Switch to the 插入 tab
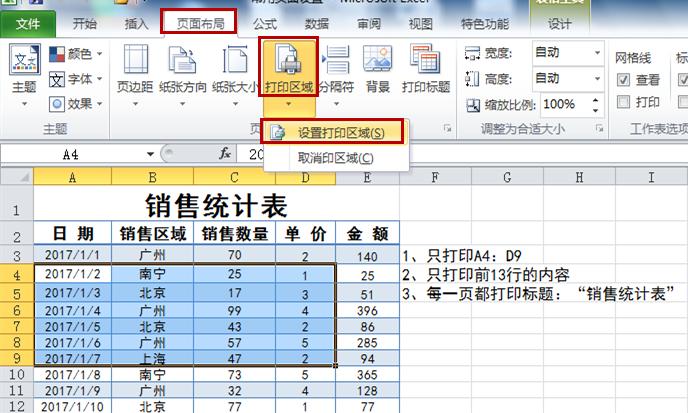The width and height of the screenshot is (688, 413). tap(136, 24)
